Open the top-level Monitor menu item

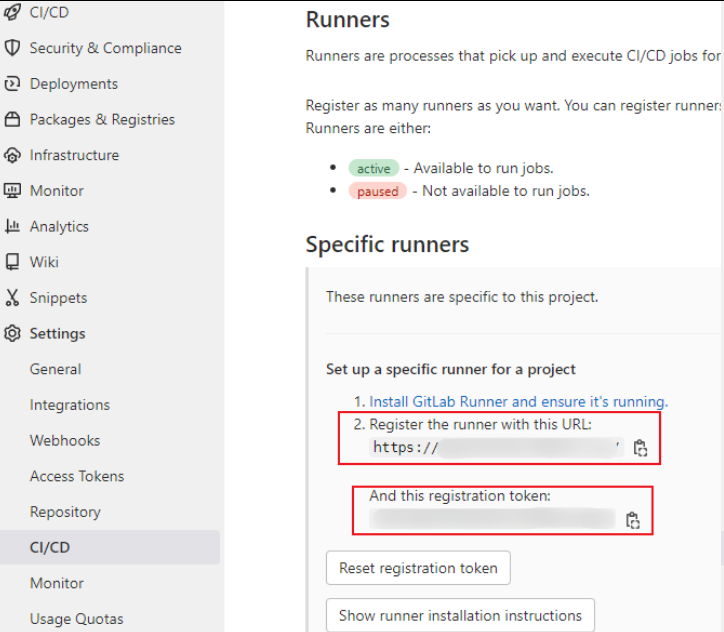[56, 191]
